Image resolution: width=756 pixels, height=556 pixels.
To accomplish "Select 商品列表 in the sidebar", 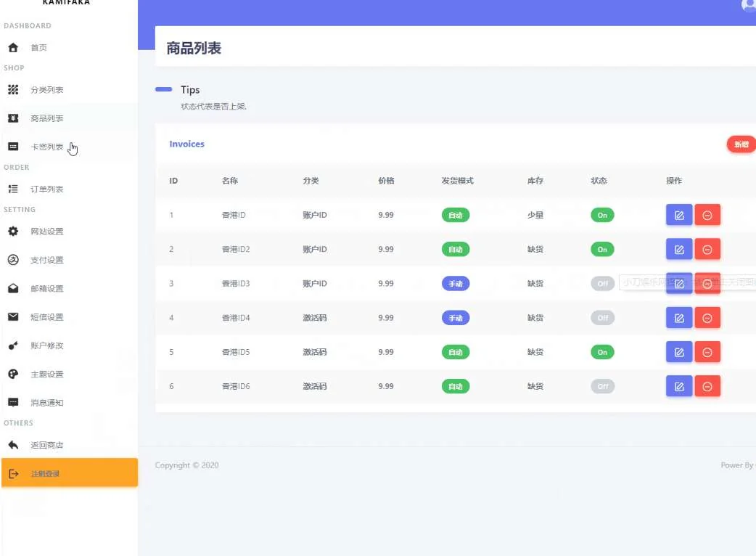I will coord(47,118).
